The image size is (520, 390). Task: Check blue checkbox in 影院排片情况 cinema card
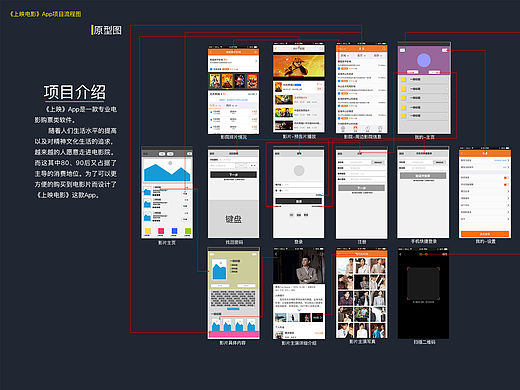click(211, 69)
